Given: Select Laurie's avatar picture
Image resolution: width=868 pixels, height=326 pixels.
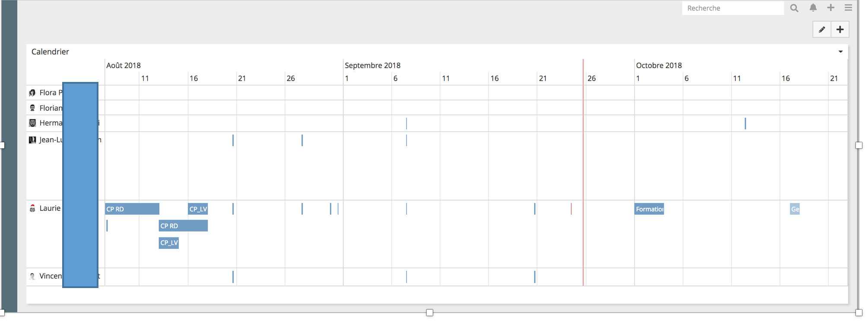Looking at the screenshot, I should 32,208.
